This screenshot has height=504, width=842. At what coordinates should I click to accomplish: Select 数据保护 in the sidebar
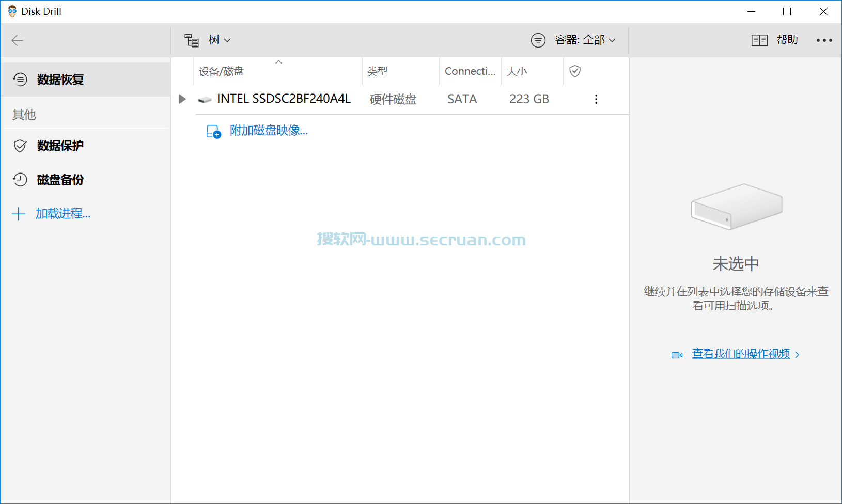click(x=85, y=146)
